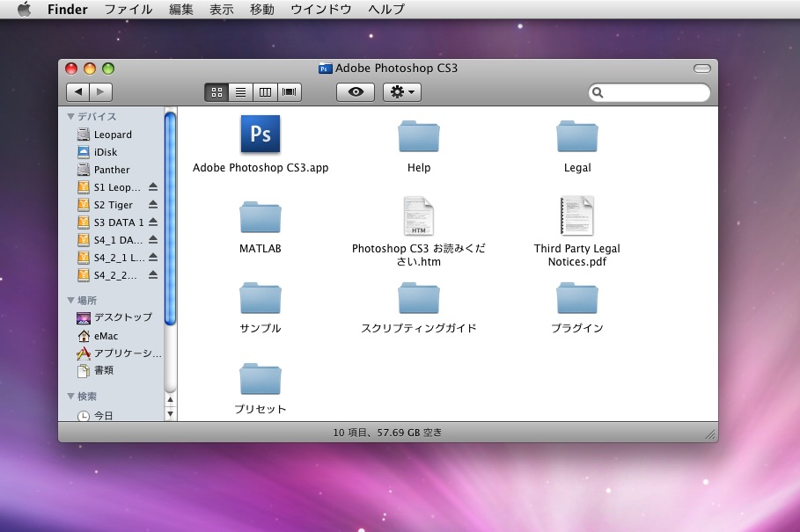Switch to Cover Flow view
Image resolution: width=800 pixels, height=532 pixels.
[289, 92]
